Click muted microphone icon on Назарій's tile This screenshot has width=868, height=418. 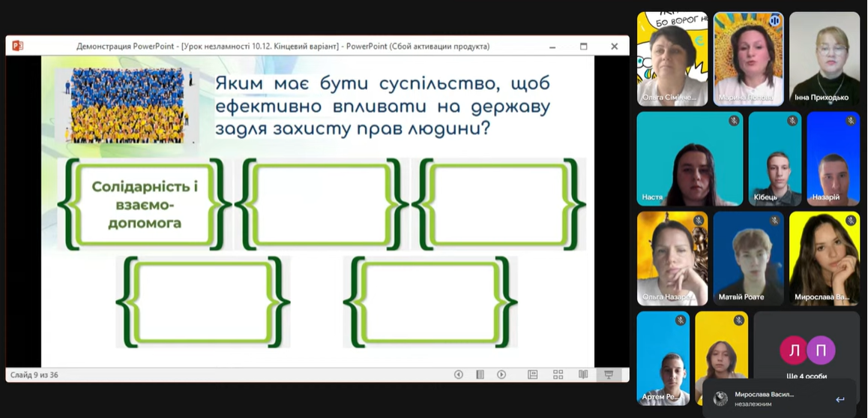(850, 121)
